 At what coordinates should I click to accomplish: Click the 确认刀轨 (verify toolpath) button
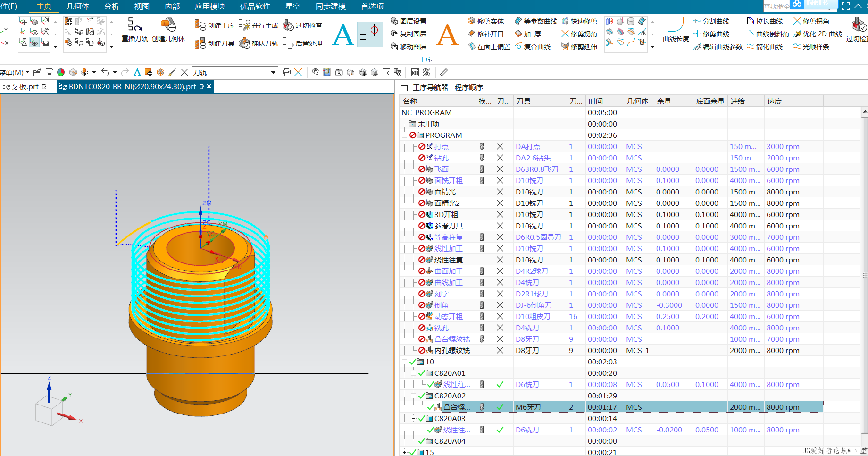[x=259, y=43]
